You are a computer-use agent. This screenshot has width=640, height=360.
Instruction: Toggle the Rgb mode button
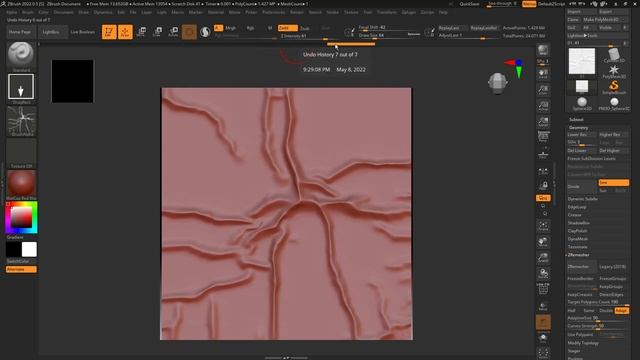pos(250,28)
